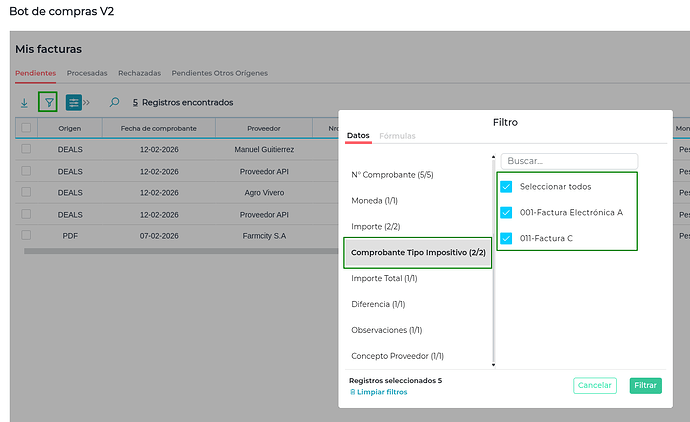
Task: Click the teal column settings icon
Action: pyautogui.click(x=74, y=102)
